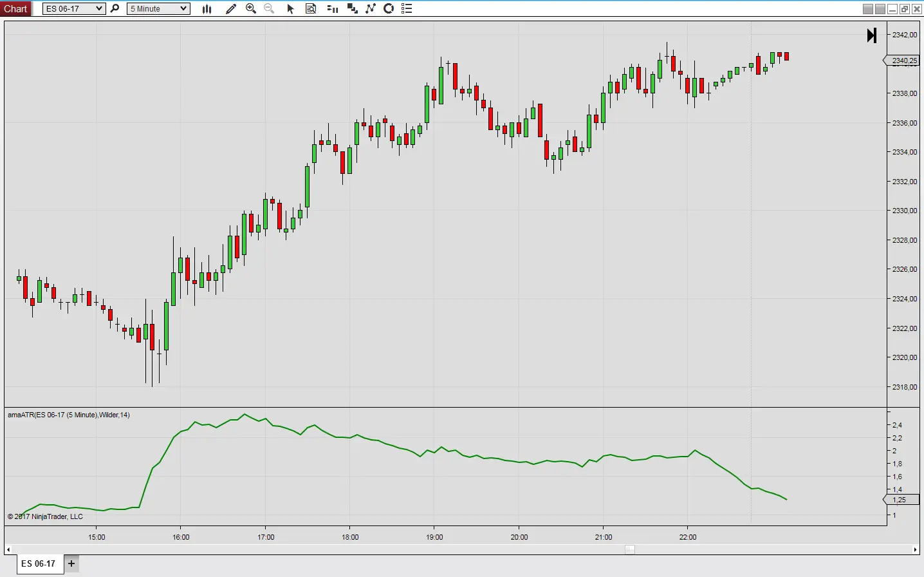The width and height of the screenshot is (924, 577).
Task: Click the 2340,25 current price marker
Action: pos(901,61)
